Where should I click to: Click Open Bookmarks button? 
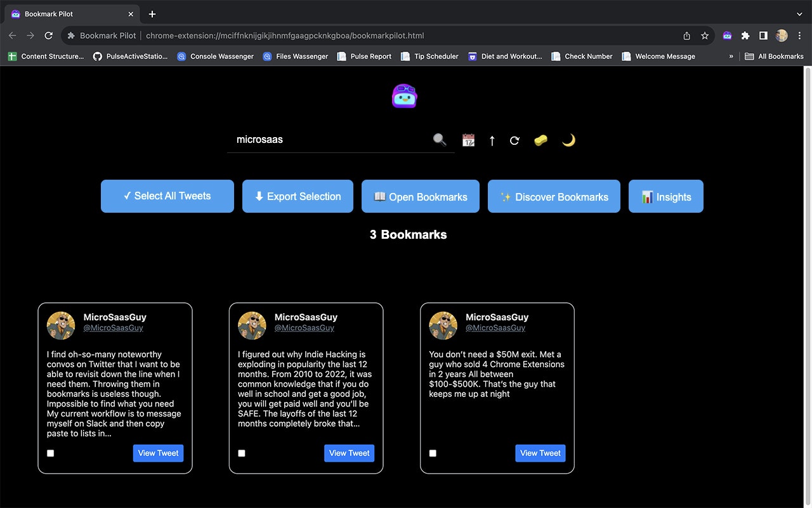[x=421, y=196]
